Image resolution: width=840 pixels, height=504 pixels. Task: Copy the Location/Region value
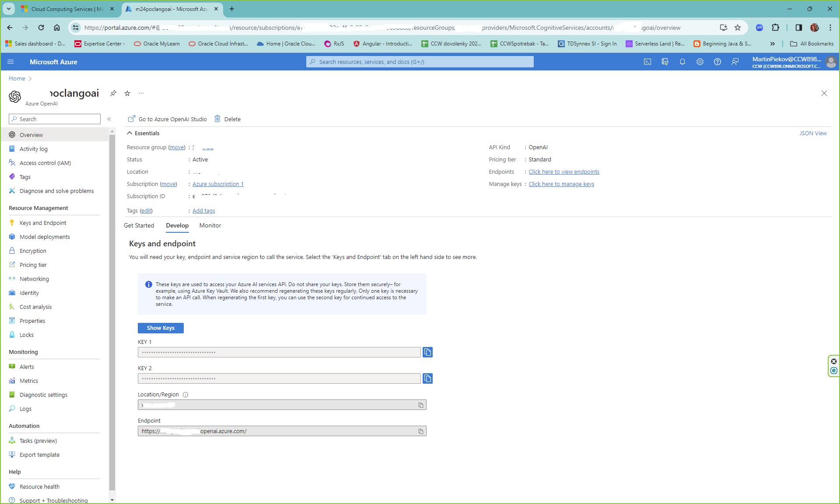coord(421,405)
